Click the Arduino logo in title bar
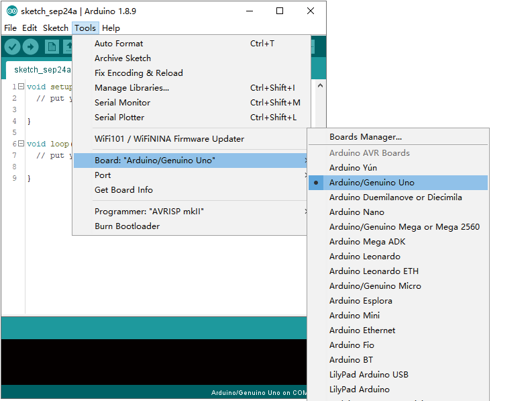The height and width of the screenshot is (401, 532). [12, 11]
